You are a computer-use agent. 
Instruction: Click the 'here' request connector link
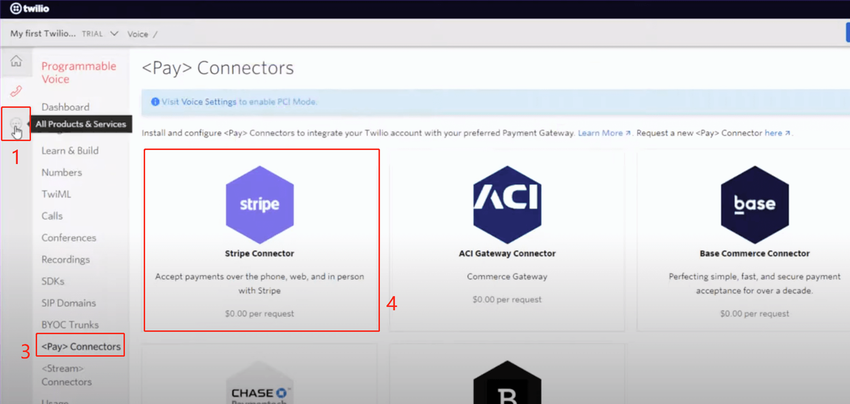777,132
